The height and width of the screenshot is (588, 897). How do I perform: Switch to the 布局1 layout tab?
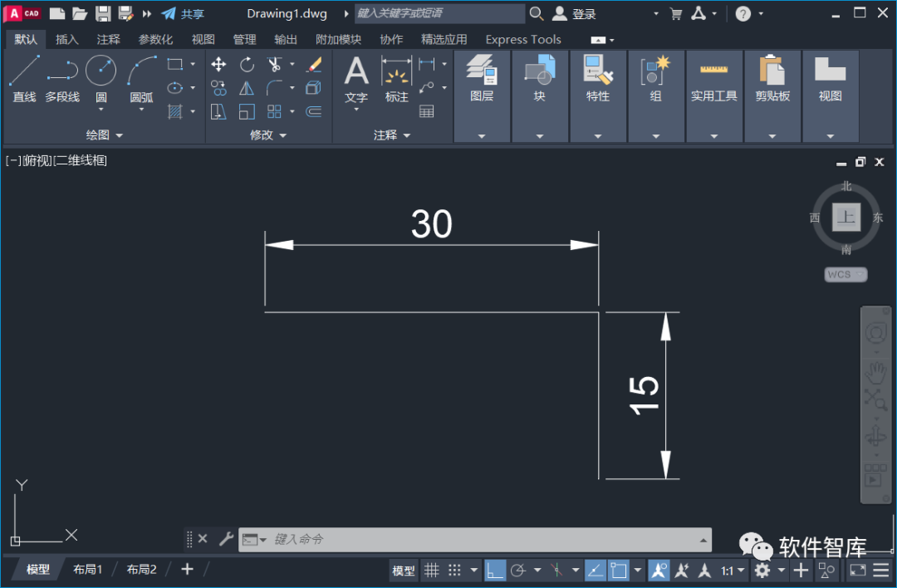point(87,569)
